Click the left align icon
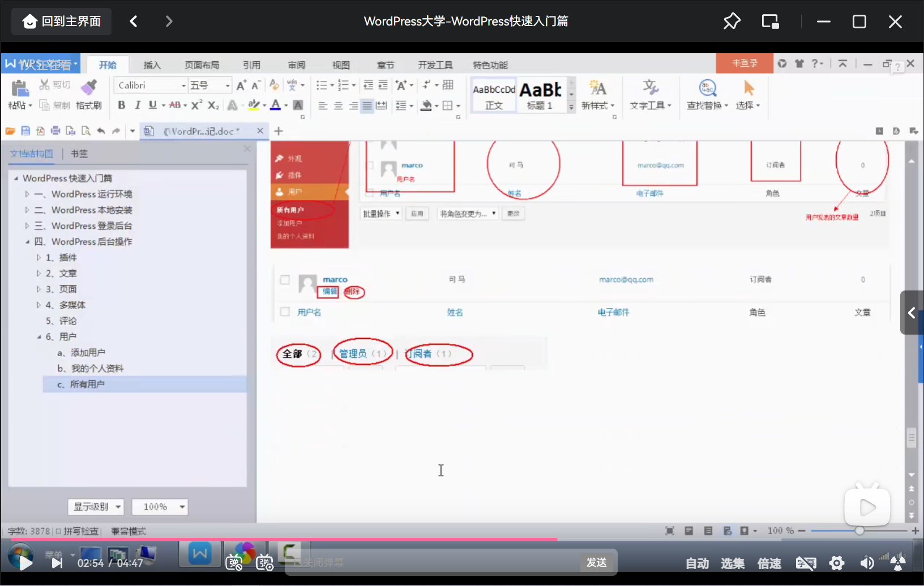Image resolution: width=924 pixels, height=586 pixels. 323,105
